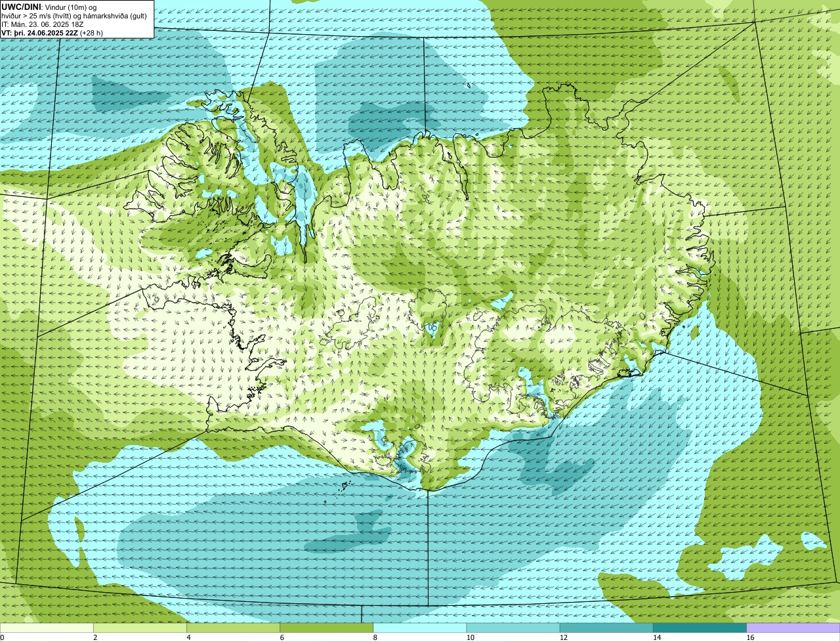
Task: Click the pale cyan 8–10 legend swatch
Action: click(420, 628)
